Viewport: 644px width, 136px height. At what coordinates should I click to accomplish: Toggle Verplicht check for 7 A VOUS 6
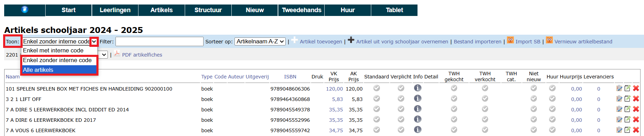[x=401, y=130]
